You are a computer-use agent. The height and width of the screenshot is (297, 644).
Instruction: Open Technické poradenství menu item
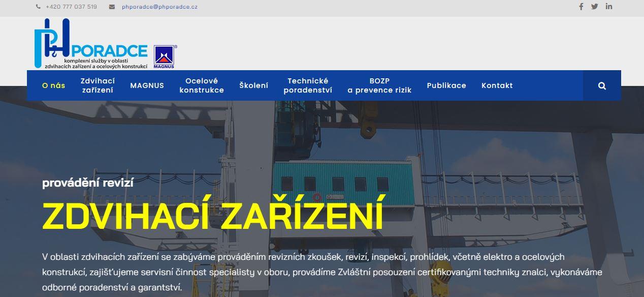point(308,85)
